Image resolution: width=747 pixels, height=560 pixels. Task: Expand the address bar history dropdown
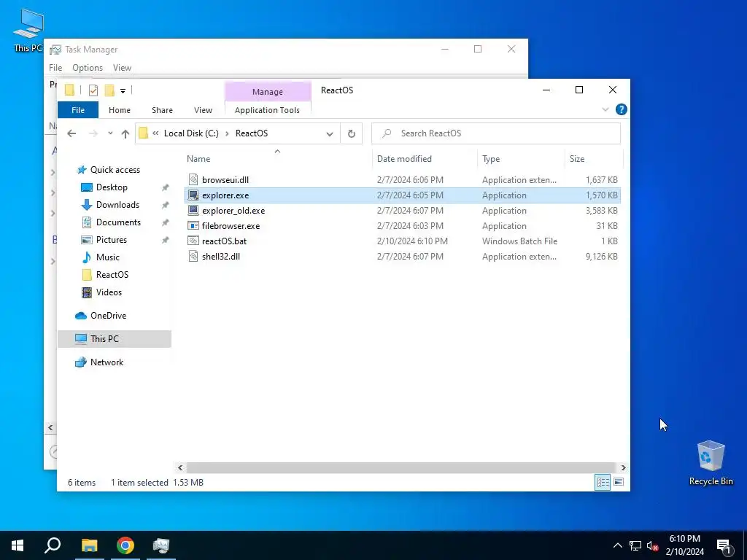tap(329, 134)
